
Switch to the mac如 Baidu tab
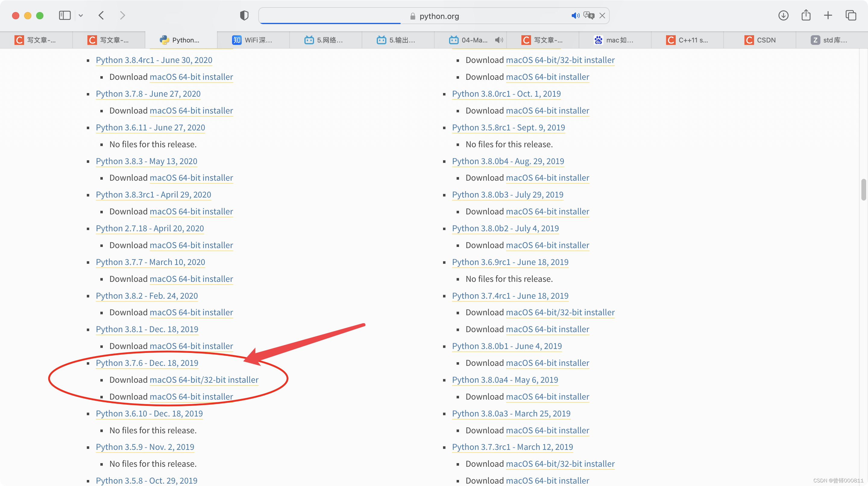[615, 40]
